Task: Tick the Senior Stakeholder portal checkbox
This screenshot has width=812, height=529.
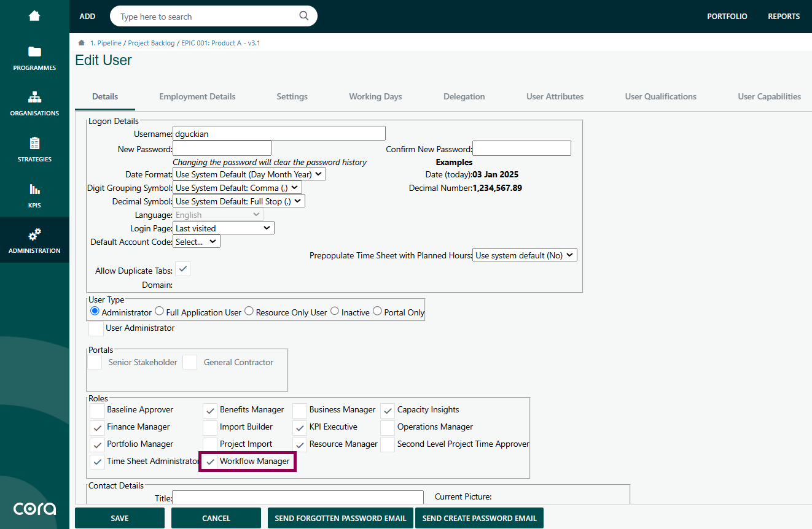Action: pyautogui.click(x=95, y=362)
